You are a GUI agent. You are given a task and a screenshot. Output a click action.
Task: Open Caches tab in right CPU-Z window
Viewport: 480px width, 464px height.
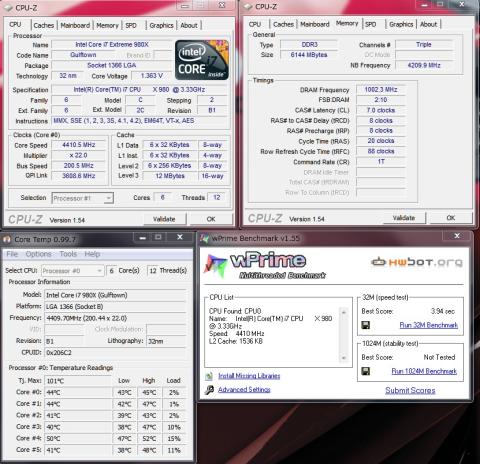click(283, 24)
